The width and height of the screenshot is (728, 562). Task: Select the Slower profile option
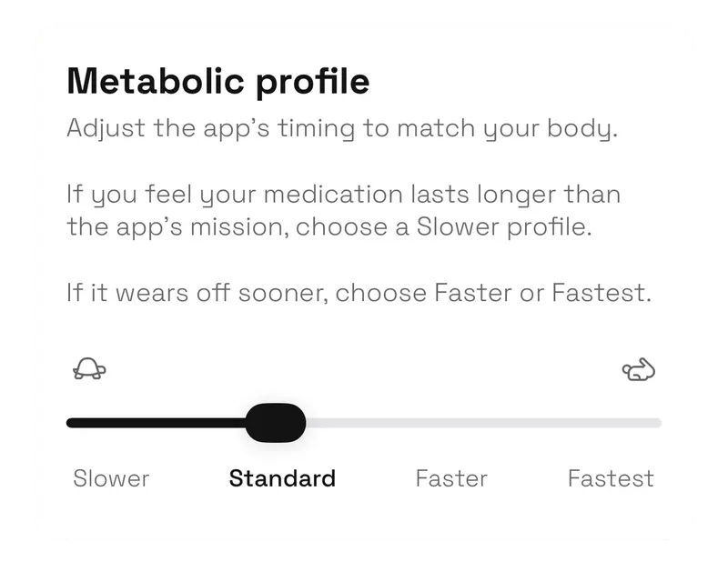coord(110,477)
